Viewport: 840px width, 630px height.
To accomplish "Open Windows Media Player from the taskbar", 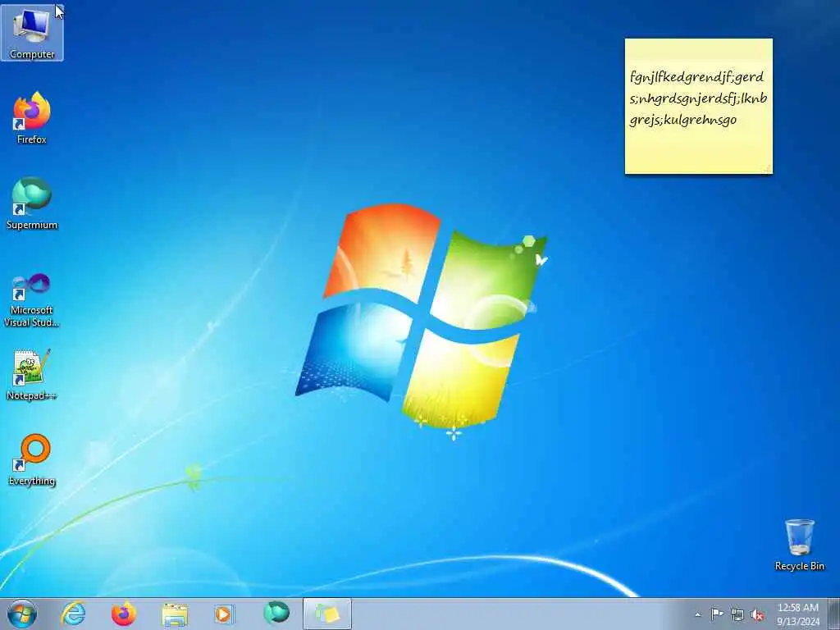I will pos(224,614).
